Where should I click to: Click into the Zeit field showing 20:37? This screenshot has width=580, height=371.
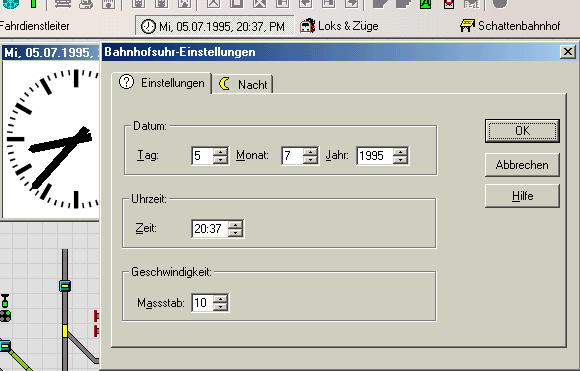pos(209,229)
